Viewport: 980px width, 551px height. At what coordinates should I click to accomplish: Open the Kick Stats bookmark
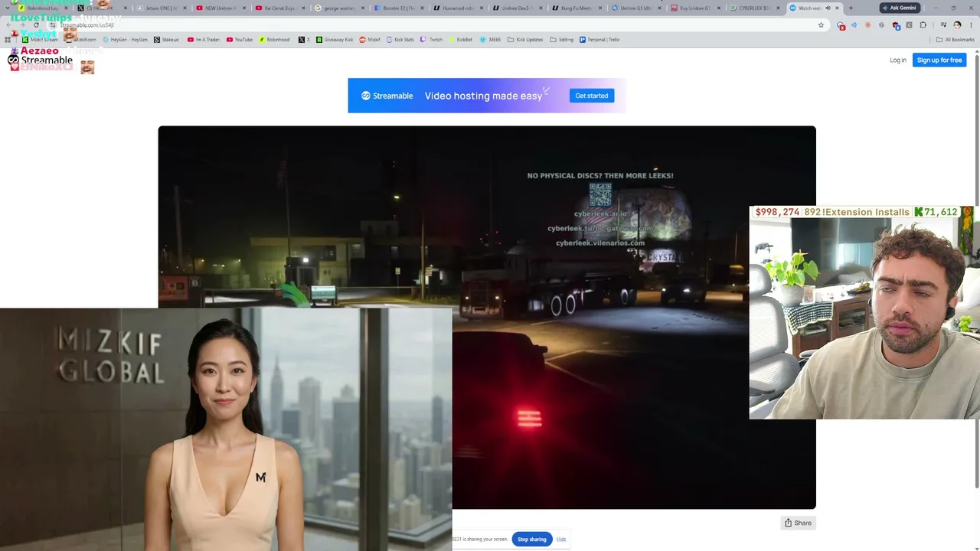(400, 40)
